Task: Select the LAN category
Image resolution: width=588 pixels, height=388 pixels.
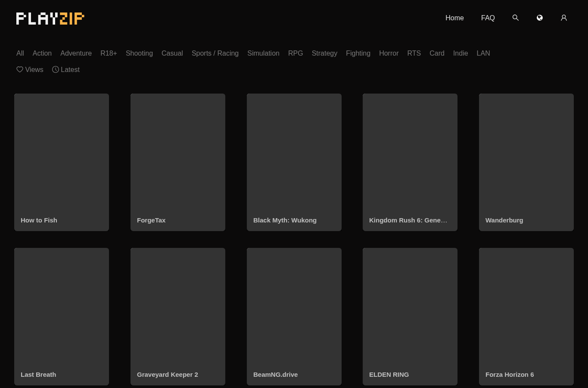Action: tap(483, 53)
